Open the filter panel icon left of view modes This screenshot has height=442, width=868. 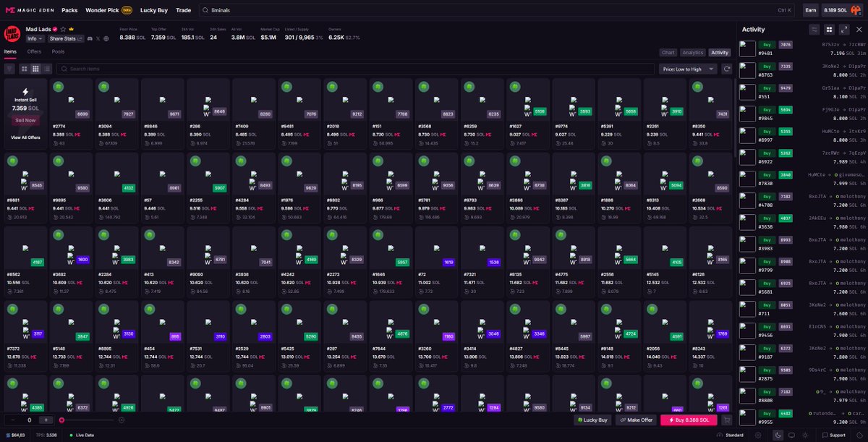point(9,69)
